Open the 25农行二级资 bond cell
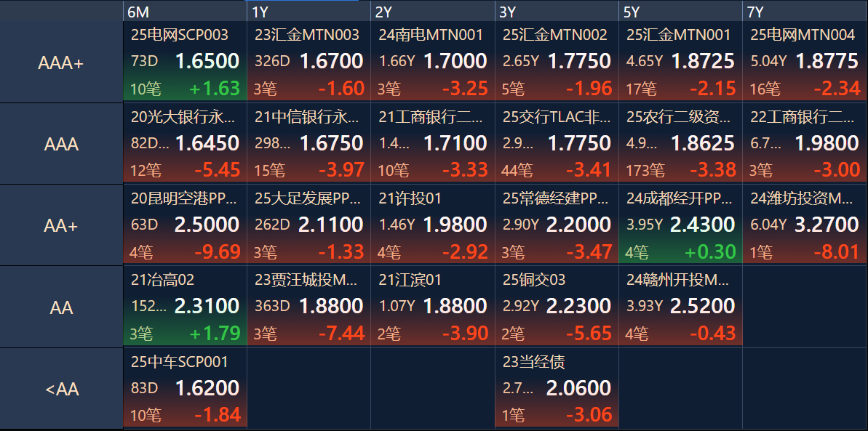 681,143
